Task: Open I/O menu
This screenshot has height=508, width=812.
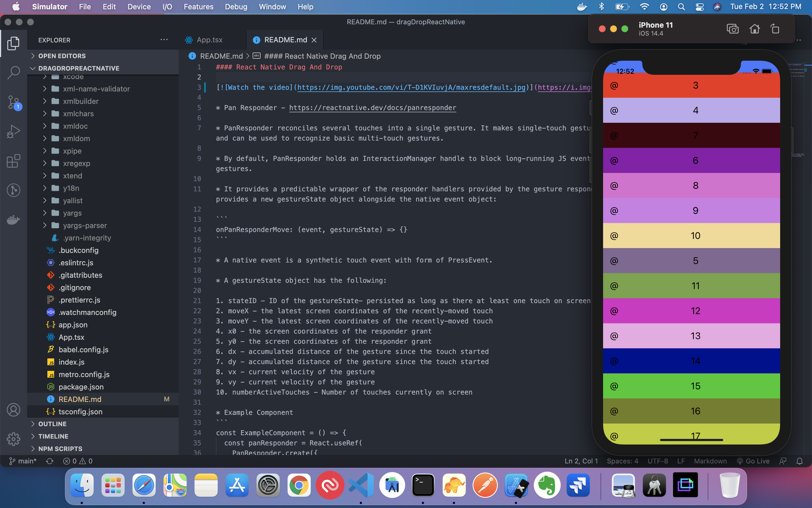Action: pyautogui.click(x=167, y=7)
